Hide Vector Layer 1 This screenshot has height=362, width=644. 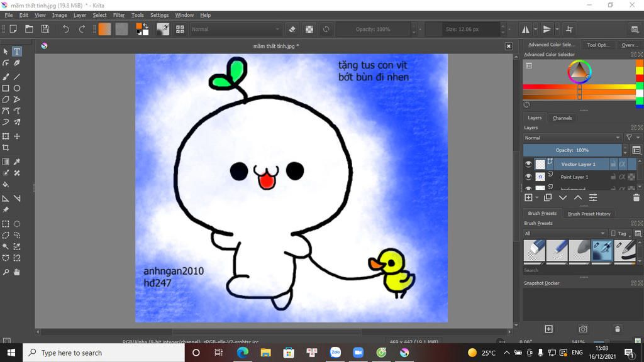(x=528, y=164)
